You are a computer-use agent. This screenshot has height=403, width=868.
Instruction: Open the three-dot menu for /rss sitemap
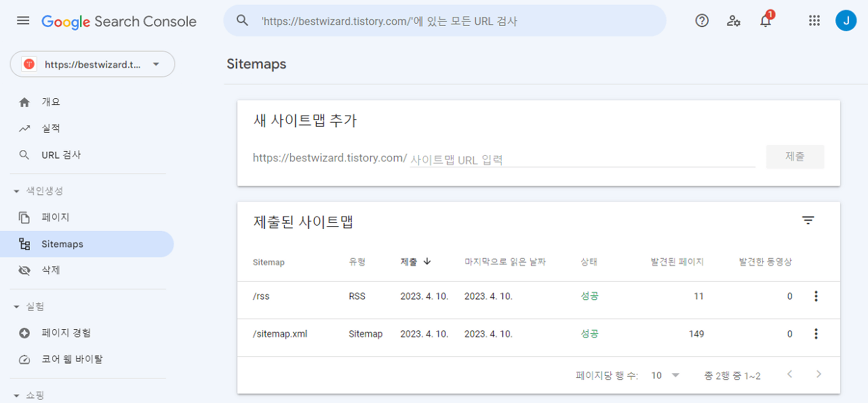point(816,296)
